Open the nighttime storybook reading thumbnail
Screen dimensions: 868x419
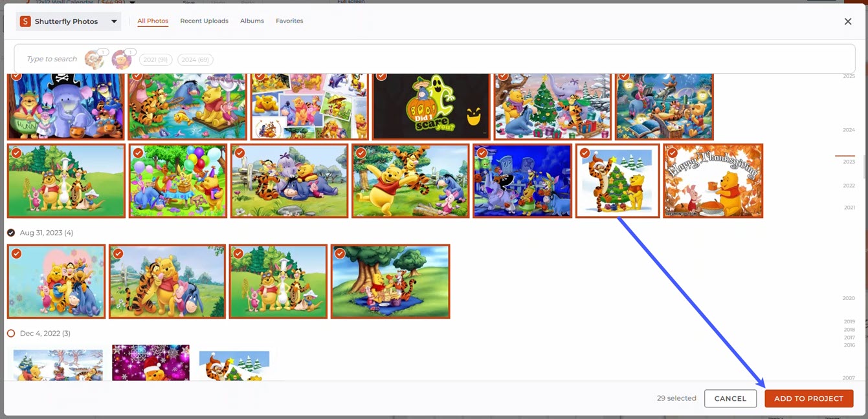point(664,107)
